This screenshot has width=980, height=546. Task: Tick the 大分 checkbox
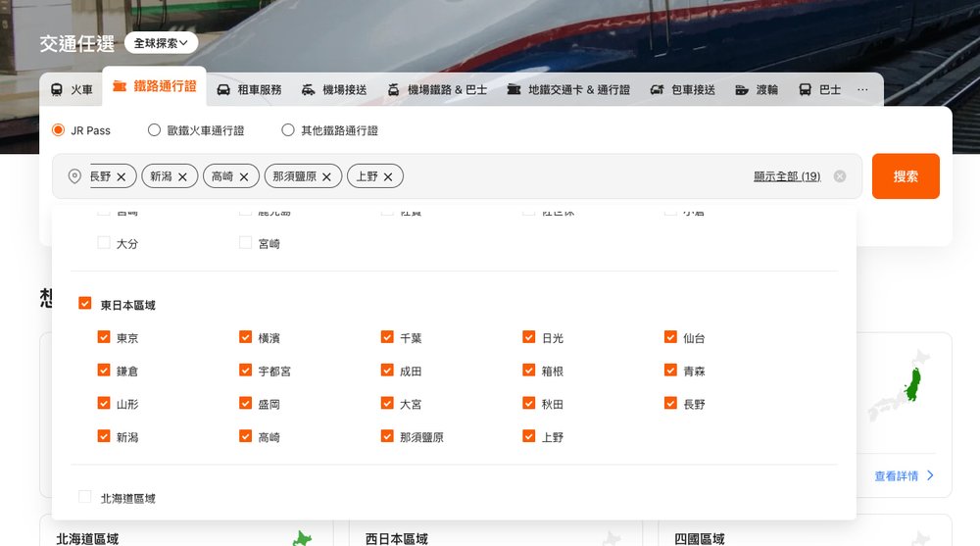pos(104,242)
